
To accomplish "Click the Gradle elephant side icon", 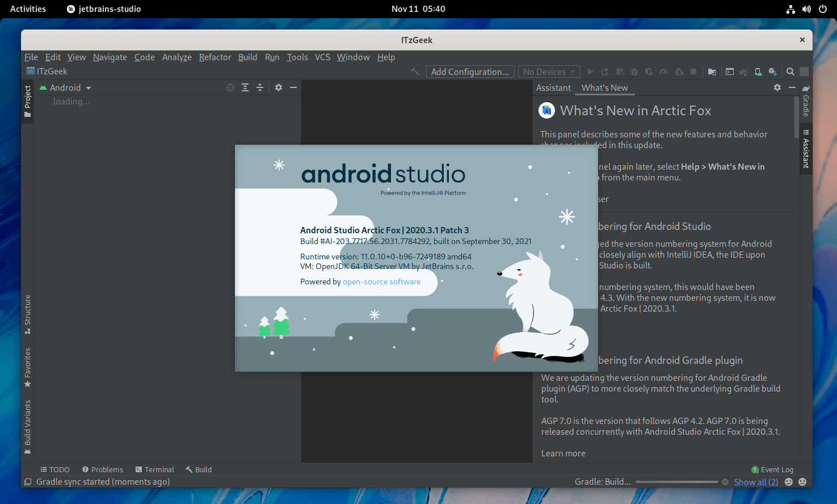I will pyautogui.click(x=806, y=89).
